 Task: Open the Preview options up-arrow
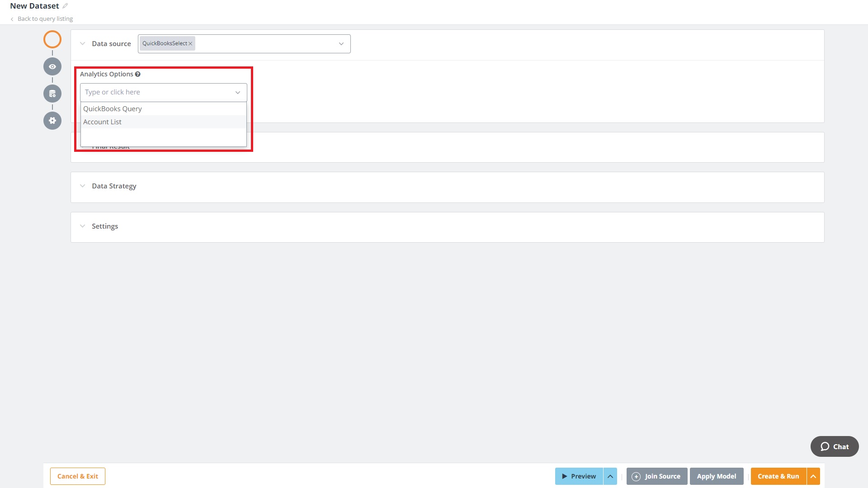610,476
